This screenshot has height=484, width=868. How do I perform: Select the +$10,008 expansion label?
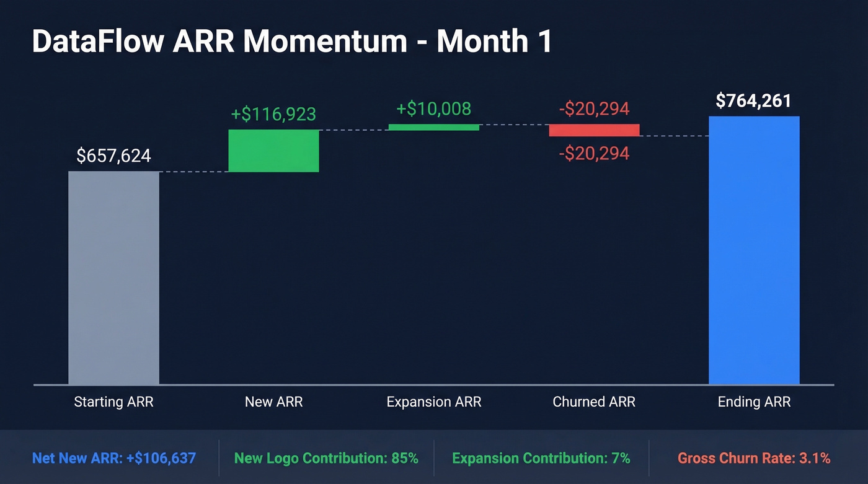[434, 108]
